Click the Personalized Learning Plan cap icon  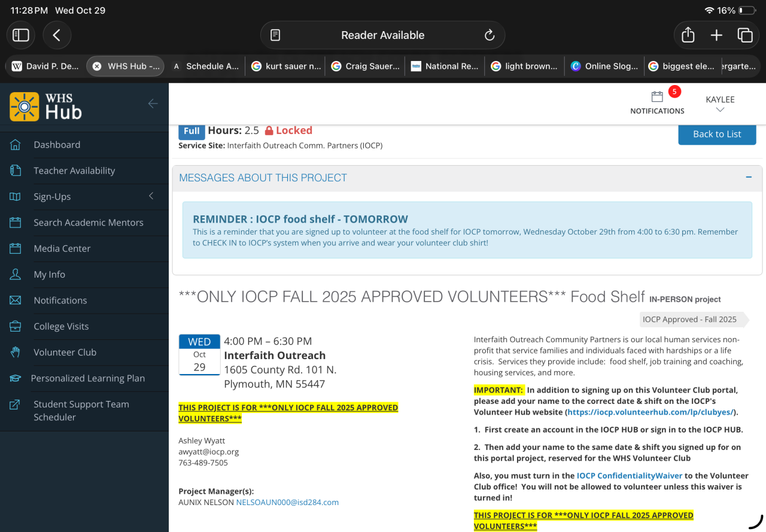click(x=14, y=378)
